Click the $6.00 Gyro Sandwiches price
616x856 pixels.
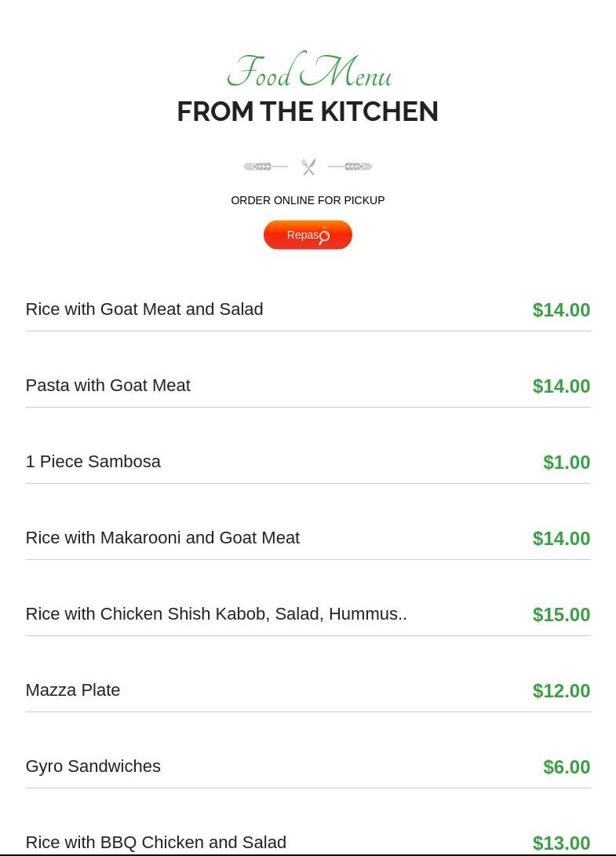coord(567,767)
